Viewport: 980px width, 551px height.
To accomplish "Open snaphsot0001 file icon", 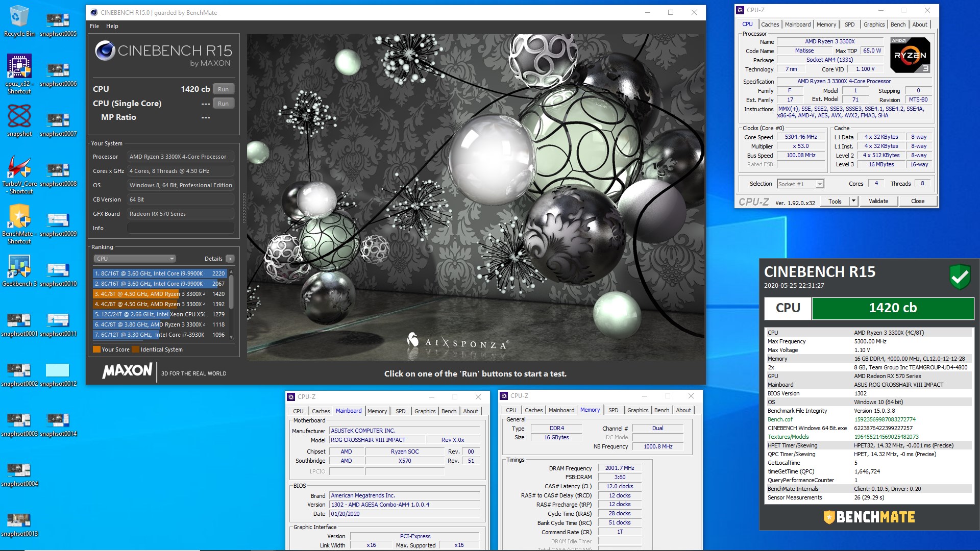I will click(x=19, y=324).
